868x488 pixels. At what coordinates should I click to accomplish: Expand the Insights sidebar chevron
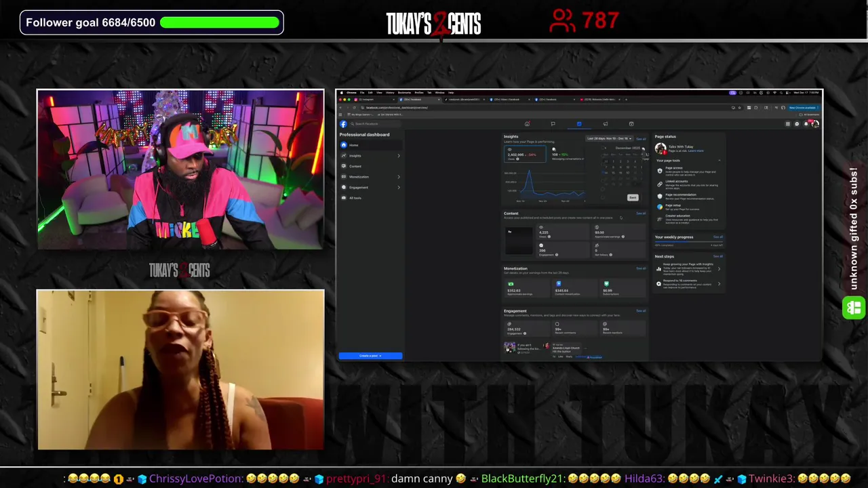coord(399,156)
